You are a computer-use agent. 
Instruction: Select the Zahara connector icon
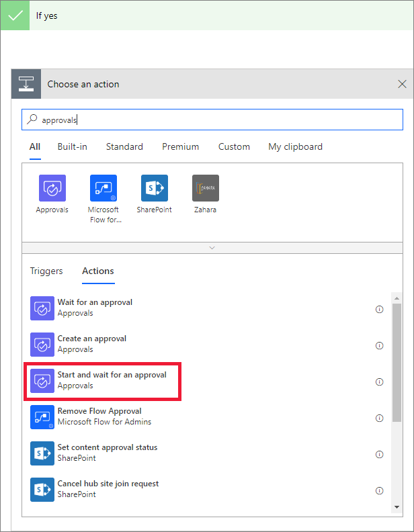[206, 188]
